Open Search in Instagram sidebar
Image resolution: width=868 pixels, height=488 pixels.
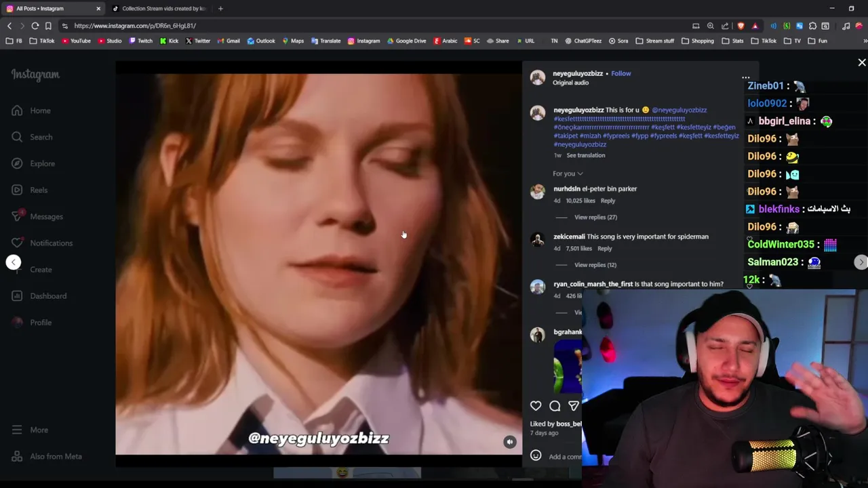coord(32,137)
